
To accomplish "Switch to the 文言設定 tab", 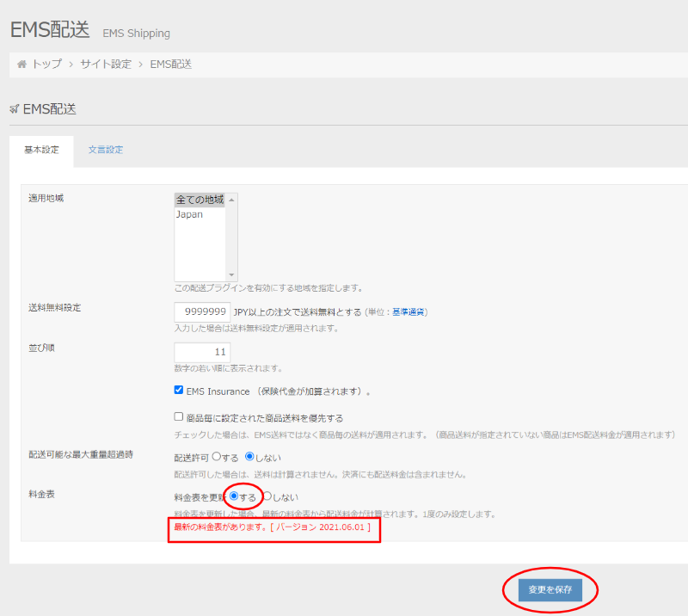I will pos(105,150).
